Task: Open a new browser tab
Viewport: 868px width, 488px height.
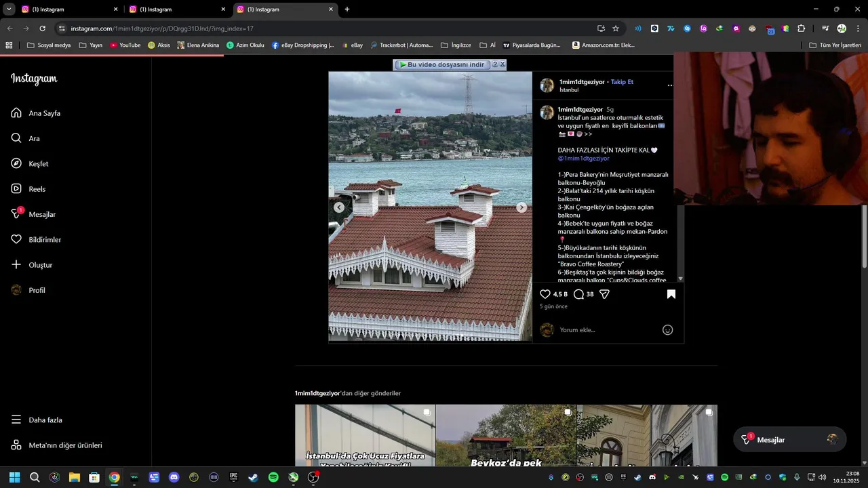Action: pos(347,9)
